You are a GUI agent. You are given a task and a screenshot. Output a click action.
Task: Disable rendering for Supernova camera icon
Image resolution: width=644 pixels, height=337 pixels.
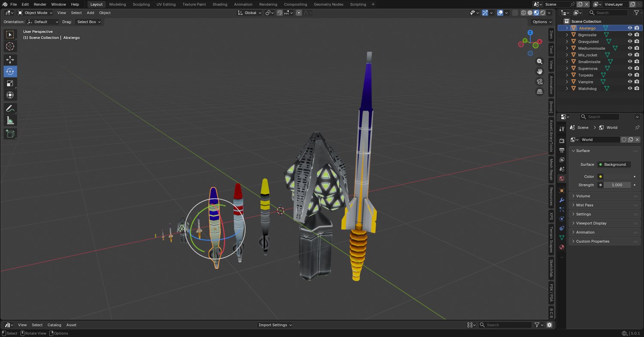(637, 68)
